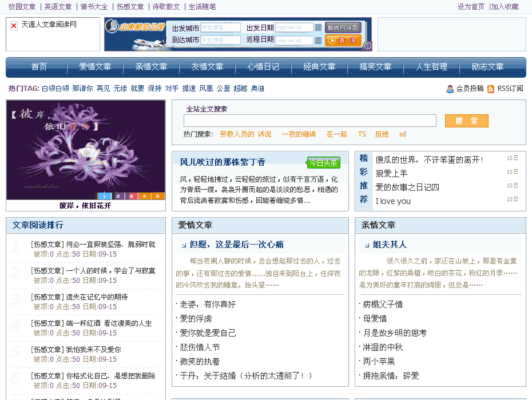Open calendar icon beside 出发日期 field
This screenshot has width=532, height=400.
click(318, 27)
